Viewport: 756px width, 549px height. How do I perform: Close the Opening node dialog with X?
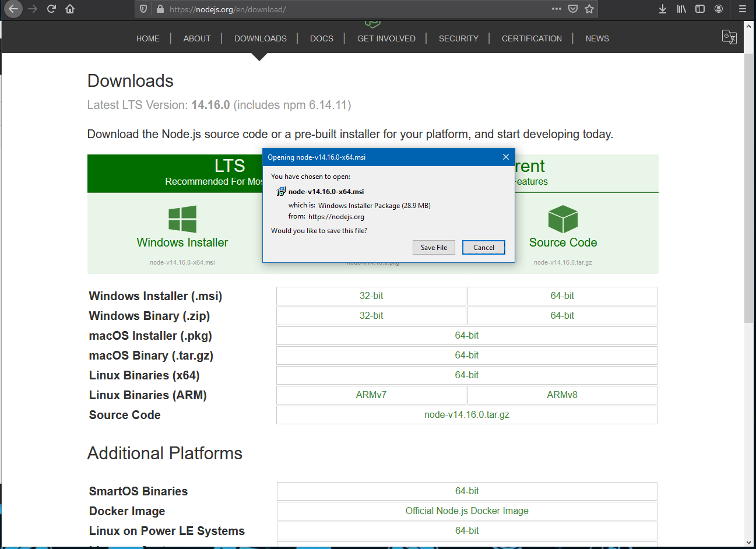pos(506,157)
